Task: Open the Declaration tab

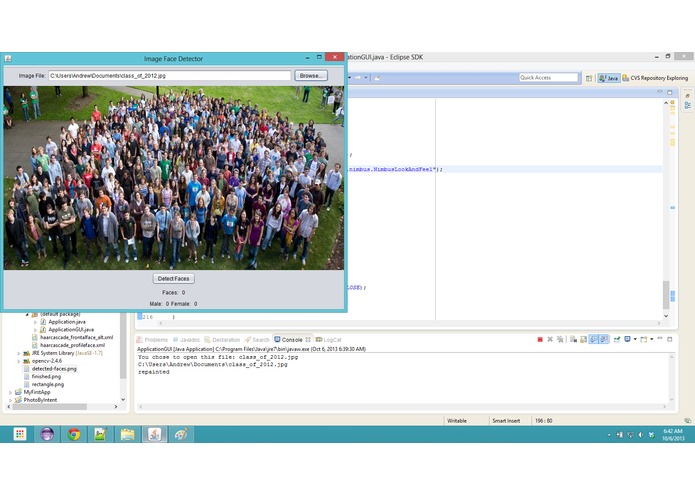Action: (x=222, y=340)
